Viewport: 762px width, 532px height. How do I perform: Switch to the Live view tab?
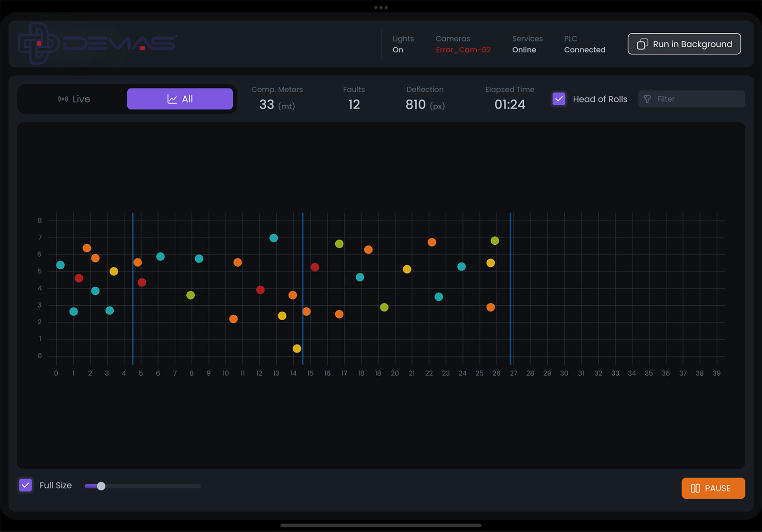[x=74, y=99]
